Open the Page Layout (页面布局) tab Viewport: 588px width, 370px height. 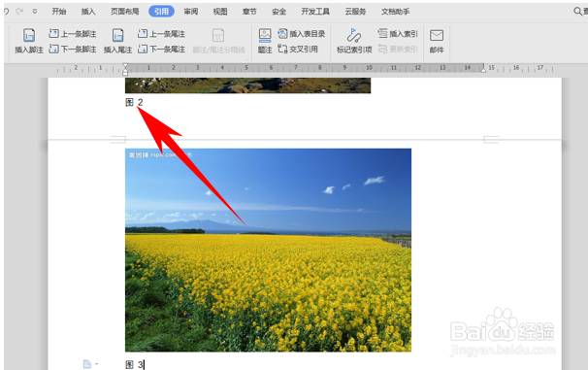pyautogui.click(x=124, y=12)
